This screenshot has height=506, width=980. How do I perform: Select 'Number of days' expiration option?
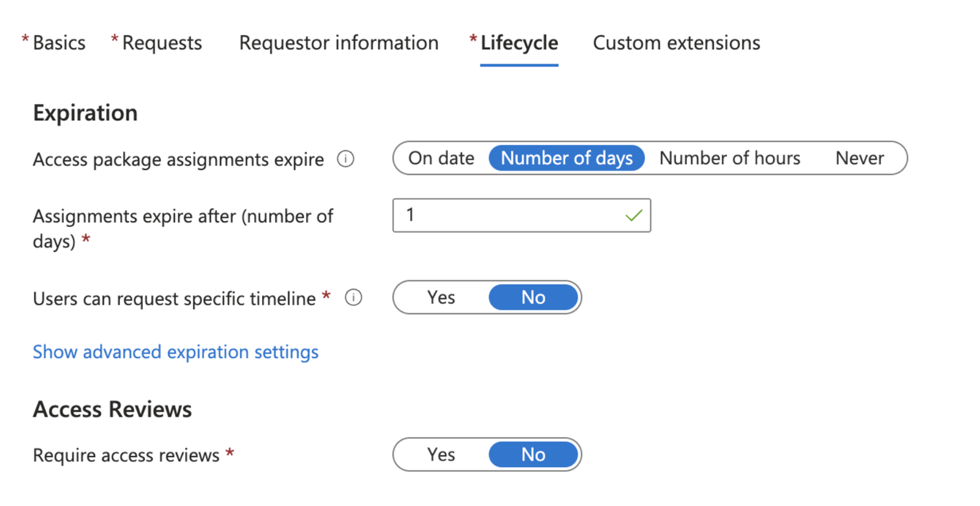click(x=567, y=158)
